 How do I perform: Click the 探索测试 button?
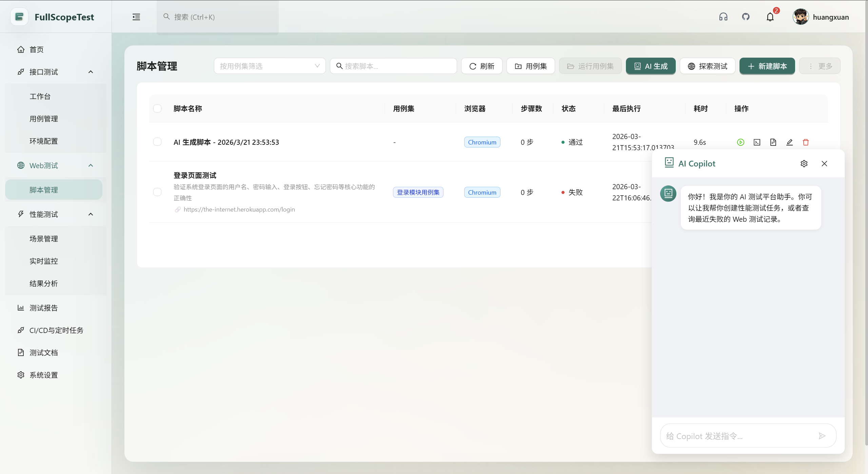coord(707,66)
